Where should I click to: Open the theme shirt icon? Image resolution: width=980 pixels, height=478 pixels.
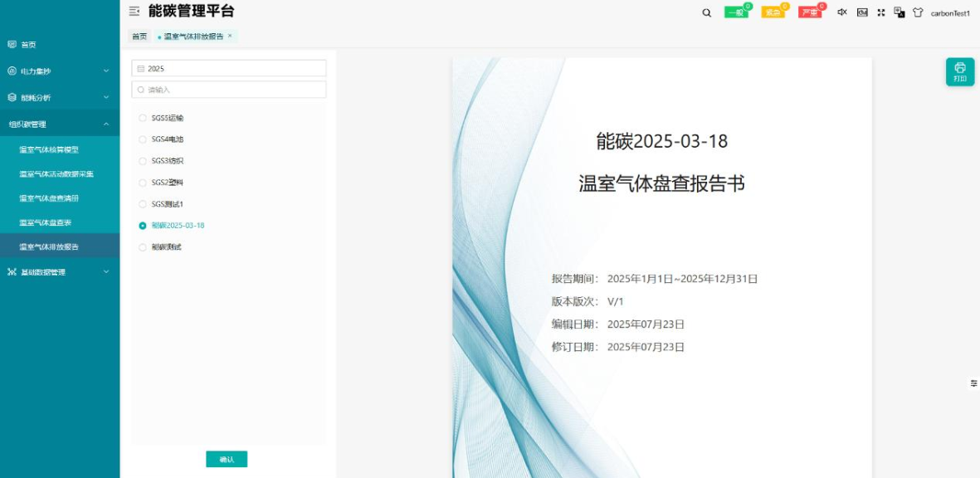pos(918,12)
